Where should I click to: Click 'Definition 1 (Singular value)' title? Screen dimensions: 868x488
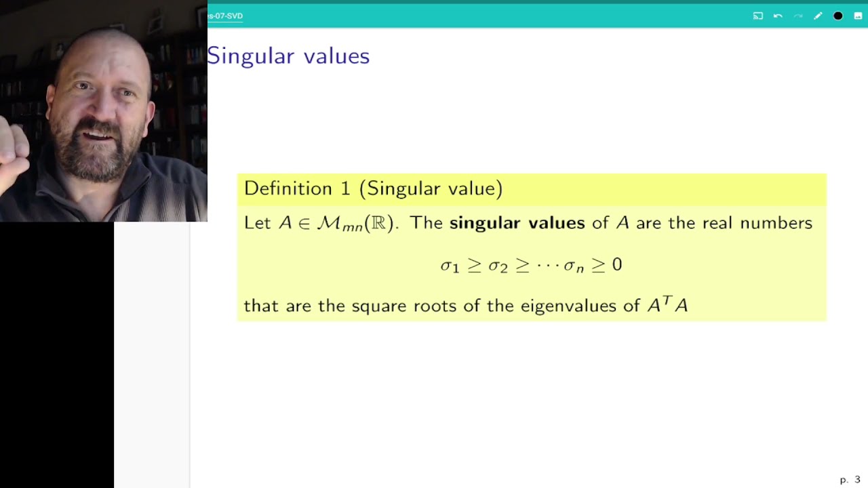pos(373,188)
